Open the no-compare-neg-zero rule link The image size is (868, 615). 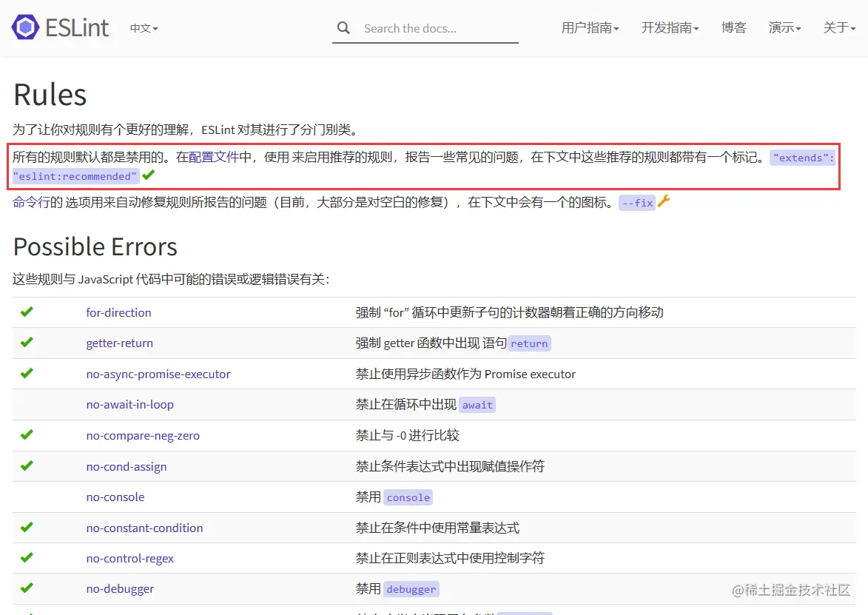click(x=143, y=436)
